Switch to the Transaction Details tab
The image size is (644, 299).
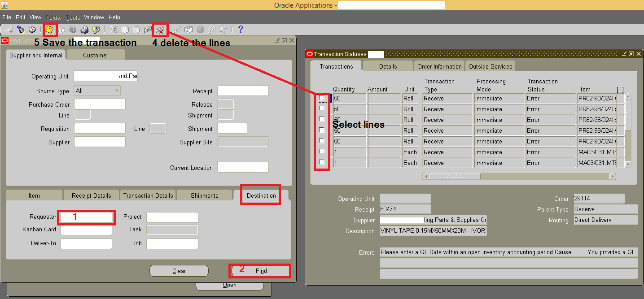[x=148, y=195]
